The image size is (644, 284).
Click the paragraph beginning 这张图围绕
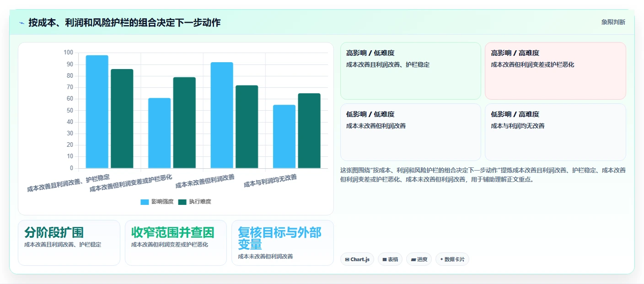coord(483,175)
